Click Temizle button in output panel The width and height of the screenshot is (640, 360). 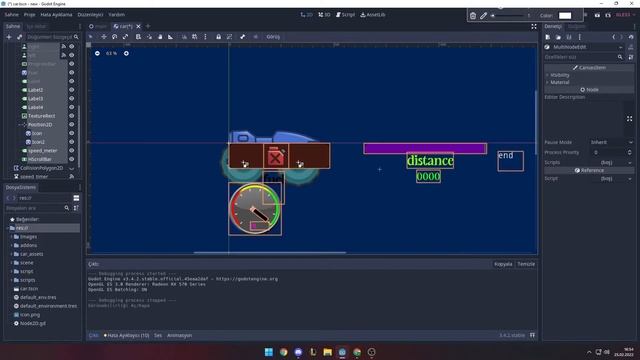(526, 264)
